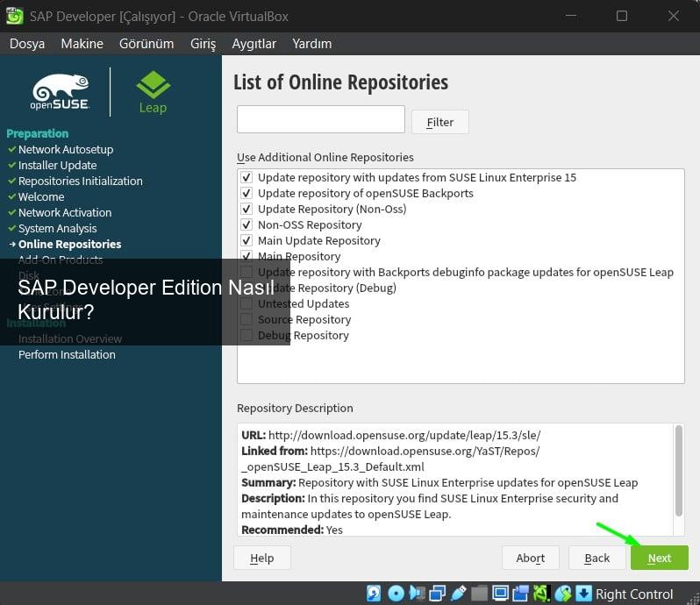
Task: Click the optical disc status icon
Action: click(x=396, y=594)
